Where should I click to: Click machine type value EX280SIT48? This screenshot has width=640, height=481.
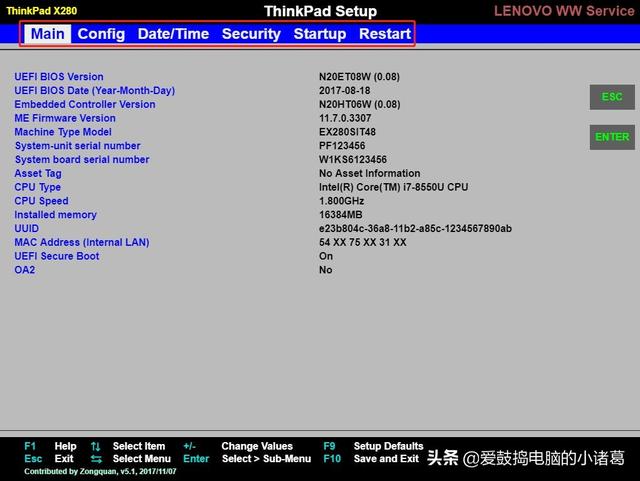point(347,132)
